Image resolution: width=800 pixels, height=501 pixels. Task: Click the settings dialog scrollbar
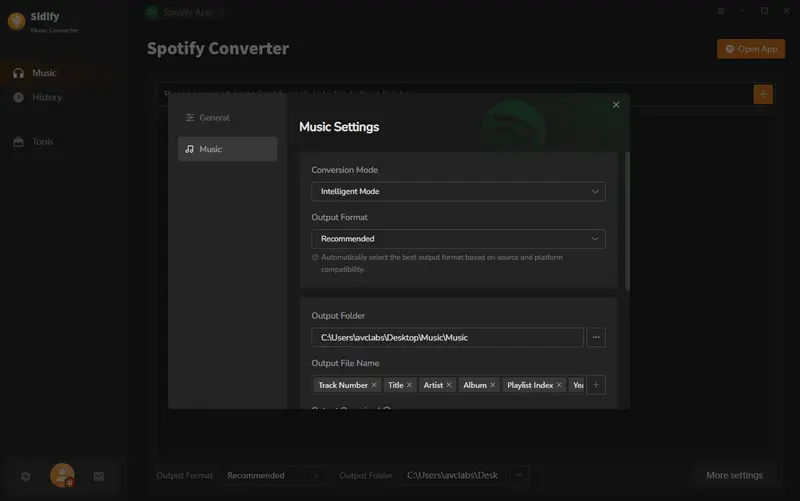[627, 221]
